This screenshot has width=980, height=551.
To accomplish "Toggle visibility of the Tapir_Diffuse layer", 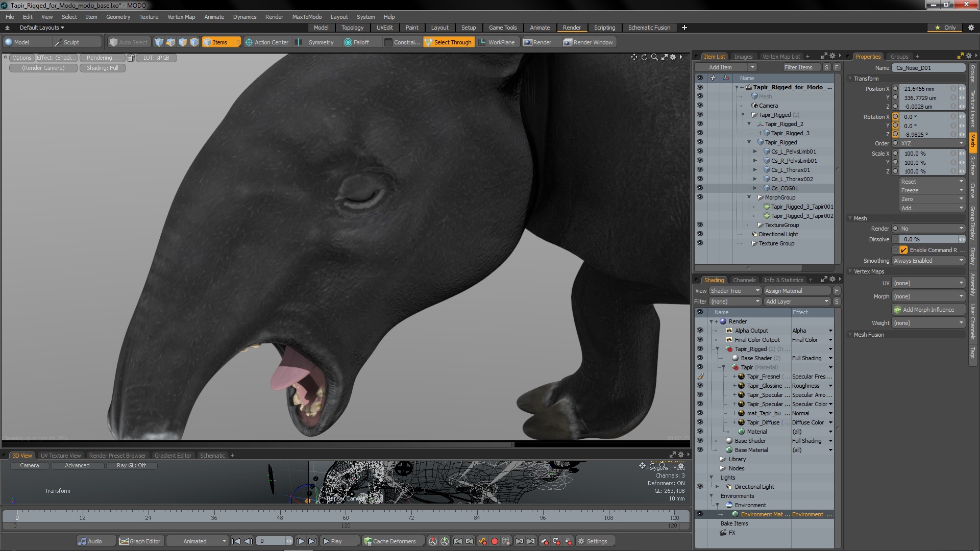I will tap(700, 422).
